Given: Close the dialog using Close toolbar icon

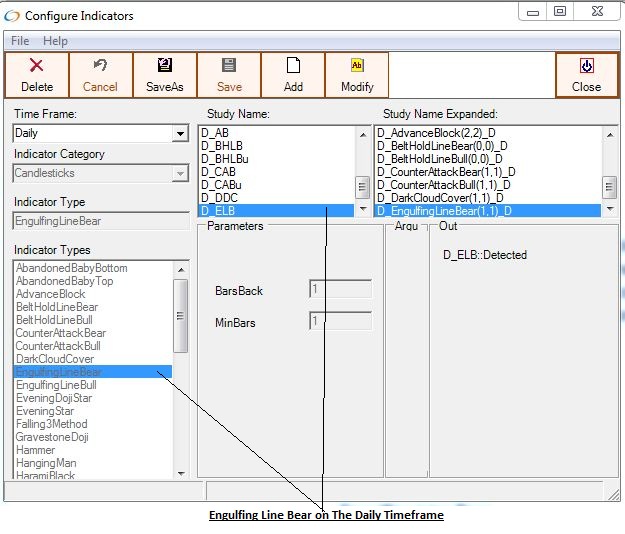Looking at the screenshot, I should tap(587, 66).
